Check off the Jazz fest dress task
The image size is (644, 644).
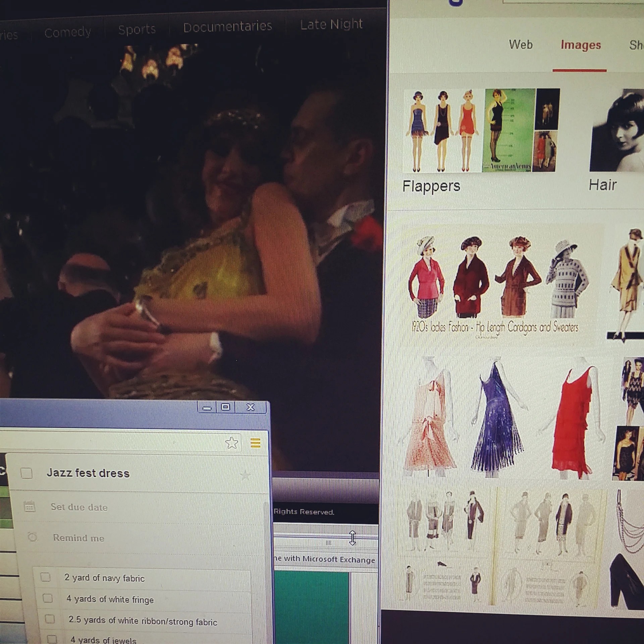(x=26, y=473)
